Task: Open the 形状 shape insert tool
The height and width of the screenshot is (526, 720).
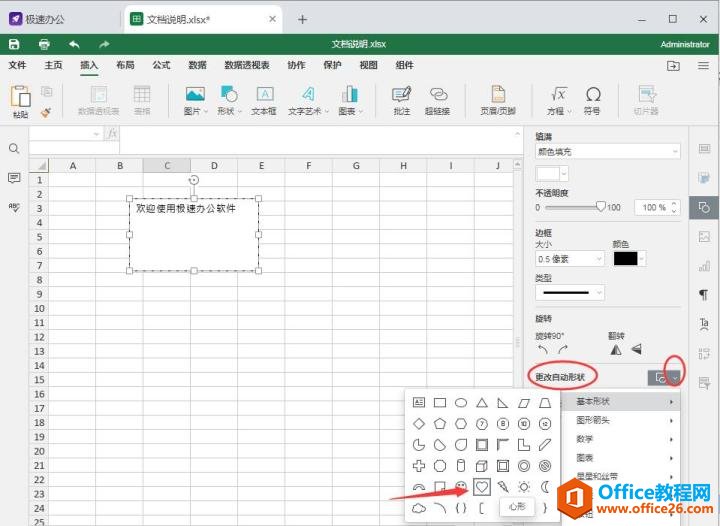Action: (x=229, y=100)
